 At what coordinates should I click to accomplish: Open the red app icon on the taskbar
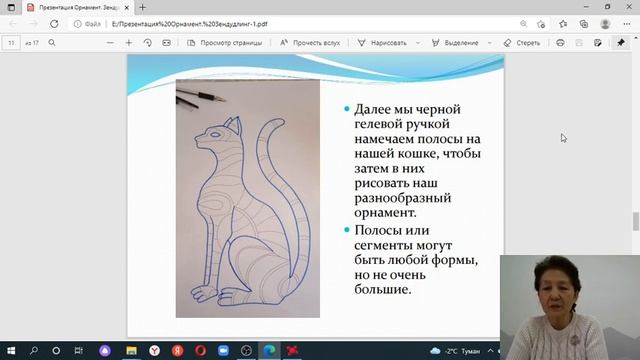click(292, 351)
